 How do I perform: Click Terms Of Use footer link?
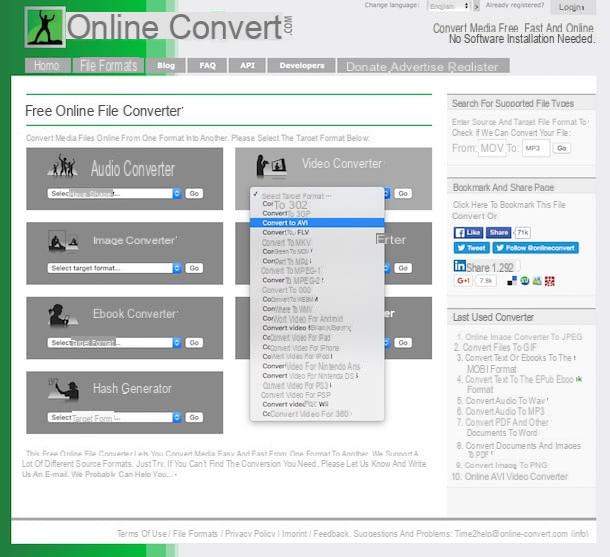pyautogui.click(x=142, y=534)
